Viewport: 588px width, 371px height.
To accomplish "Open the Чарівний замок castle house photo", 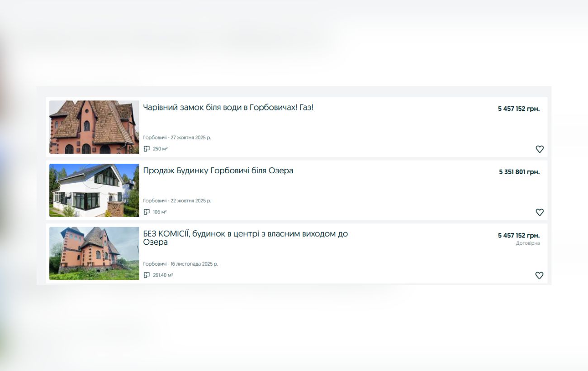I will [94, 127].
